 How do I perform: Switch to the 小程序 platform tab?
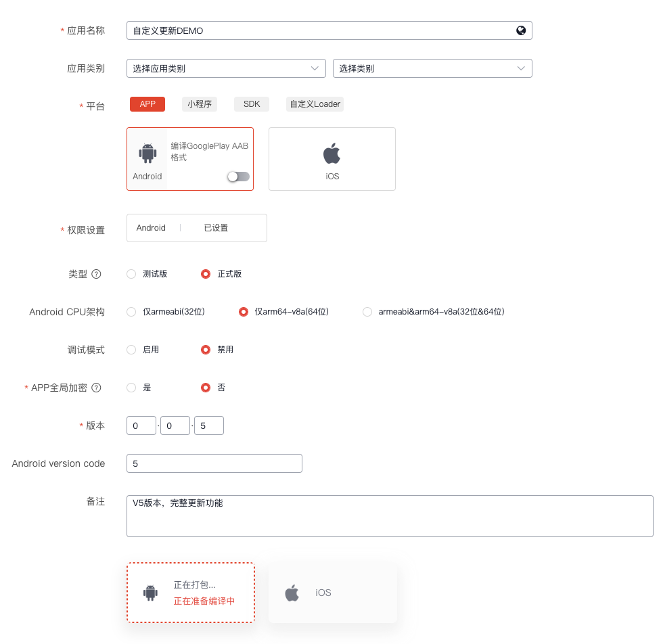coord(200,104)
